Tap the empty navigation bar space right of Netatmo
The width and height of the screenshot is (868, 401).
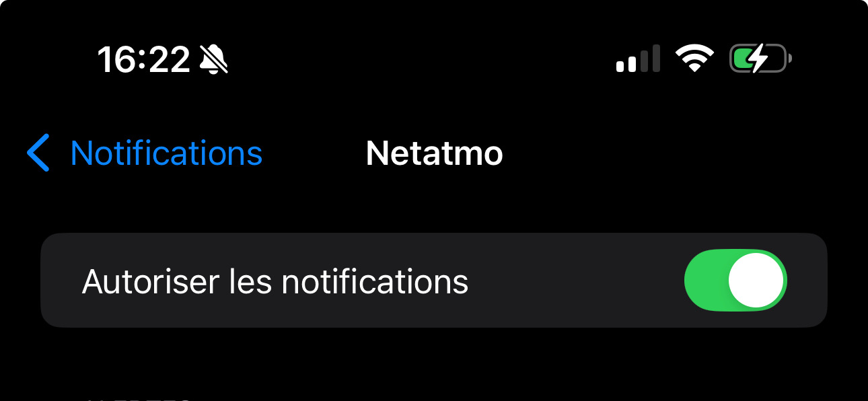(x=673, y=153)
